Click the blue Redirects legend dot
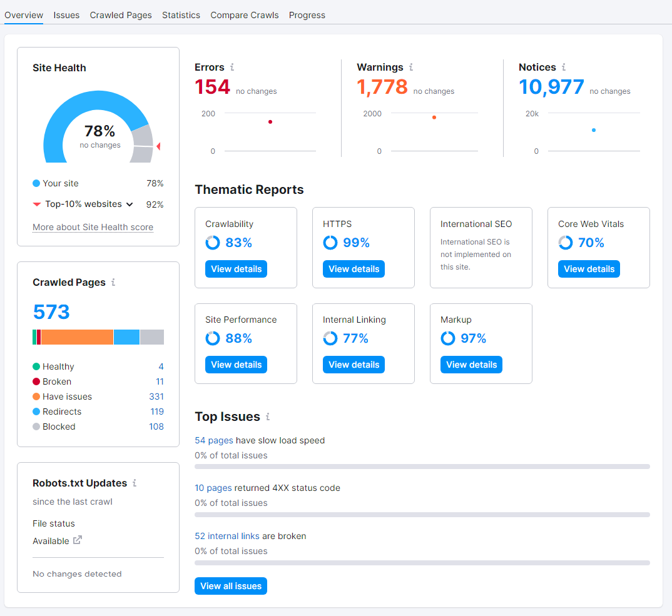Viewport: 672px width, 616px height. pyautogui.click(x=36, y=412)
